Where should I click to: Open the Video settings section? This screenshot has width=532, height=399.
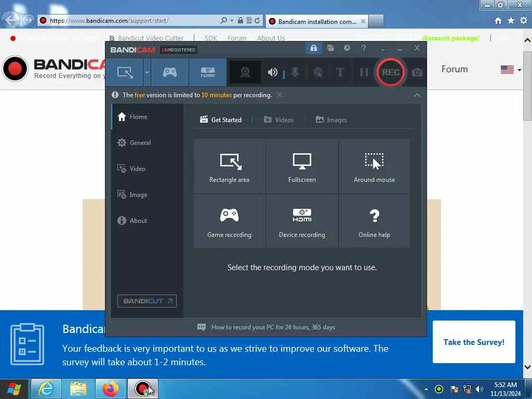147,169
